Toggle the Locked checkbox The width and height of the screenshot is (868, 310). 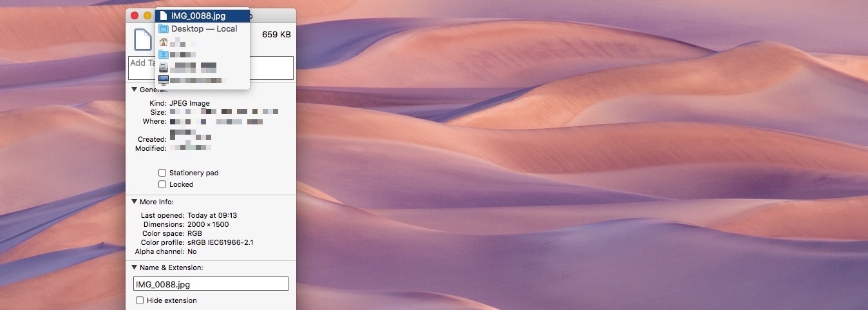click(162, 184)
